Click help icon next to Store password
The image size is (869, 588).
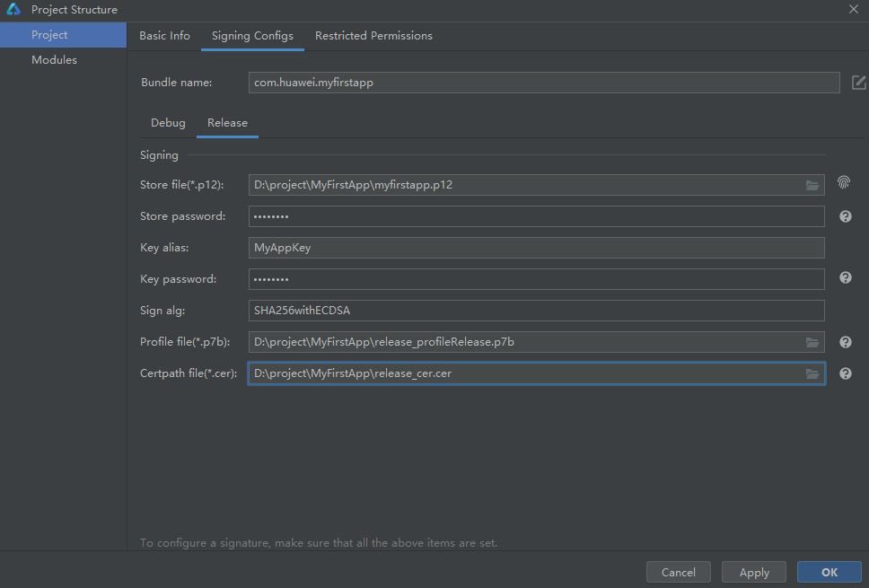[x=845, y=216]
